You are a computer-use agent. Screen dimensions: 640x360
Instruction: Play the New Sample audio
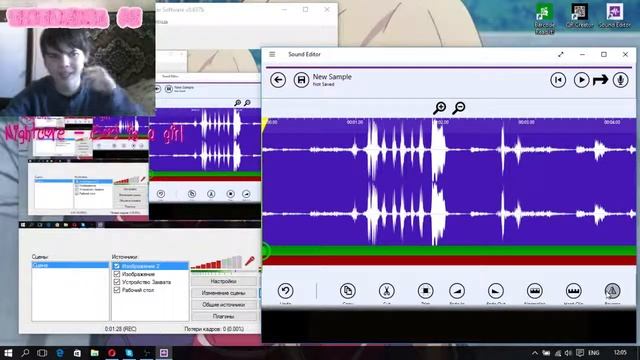581,80
